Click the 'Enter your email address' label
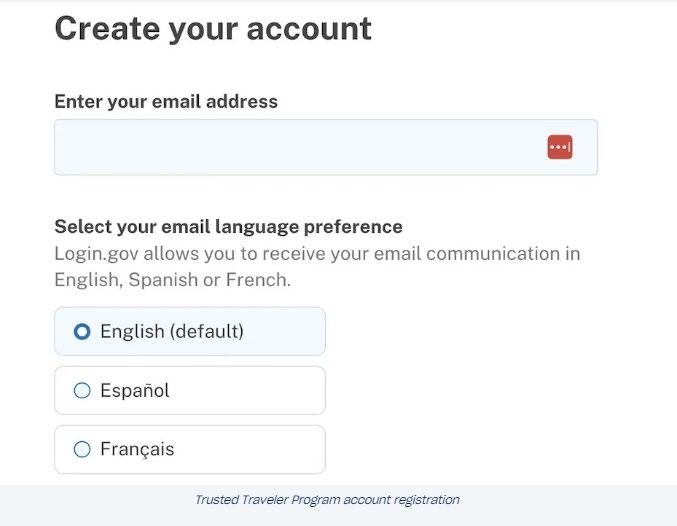 pyautogui.click(x=166, y=101)
